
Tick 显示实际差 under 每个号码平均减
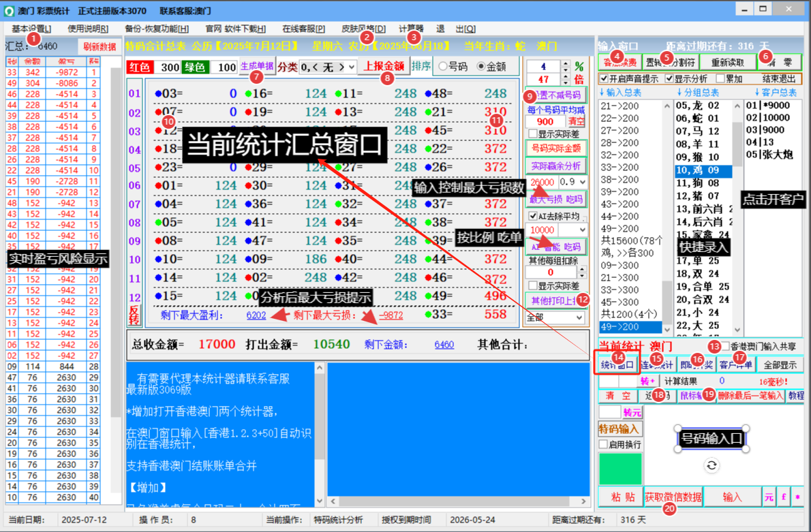tap(533, 134)
